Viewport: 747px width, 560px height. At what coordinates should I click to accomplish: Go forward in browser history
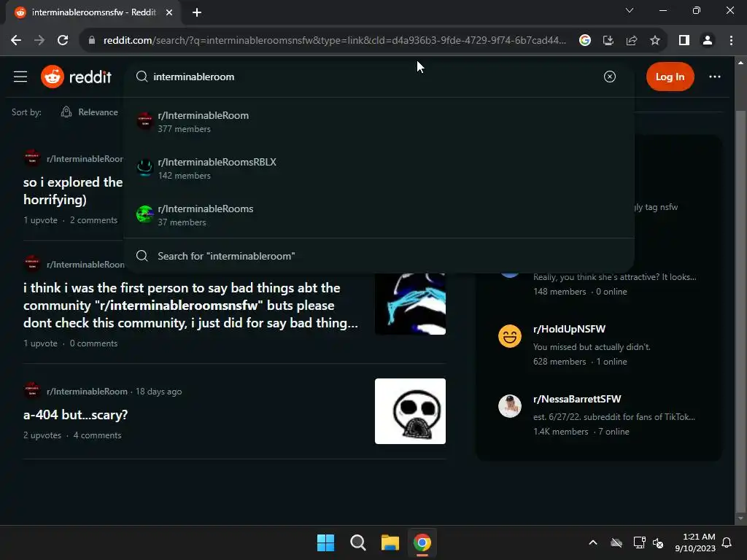click(39, 41)
